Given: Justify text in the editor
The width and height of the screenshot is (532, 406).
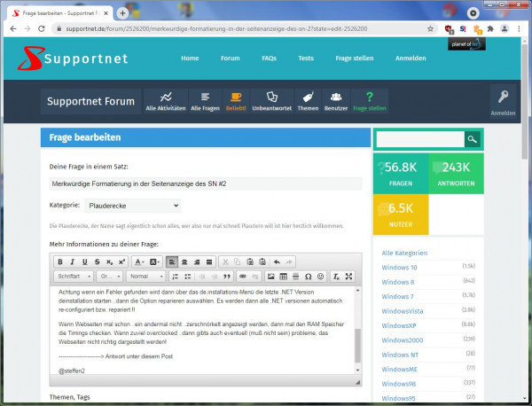Looking at the screenshot, I should pos(209,262).
